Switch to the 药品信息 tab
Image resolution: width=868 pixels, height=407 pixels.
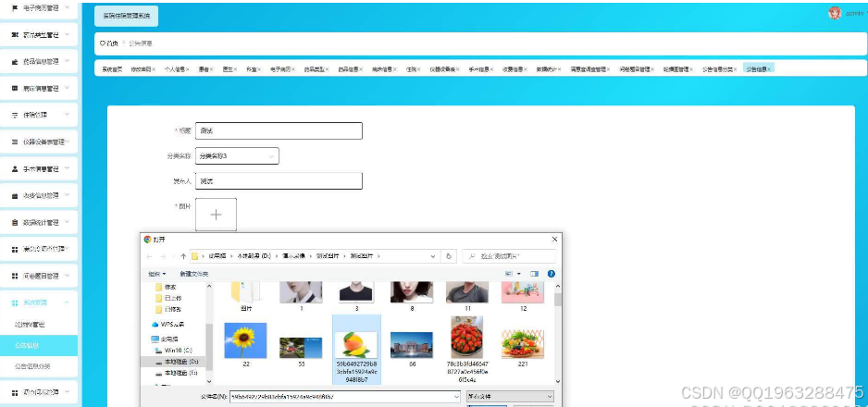348,69
